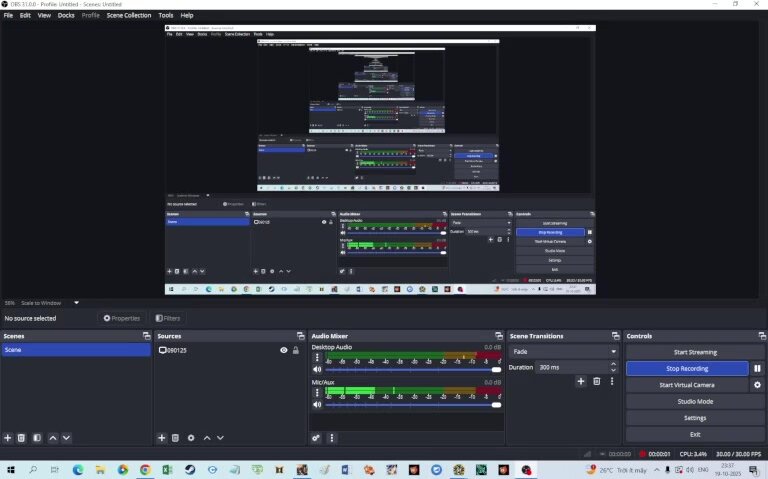
Task: Mute Desktop Audio speaker icon
Action: click(317, 369)
